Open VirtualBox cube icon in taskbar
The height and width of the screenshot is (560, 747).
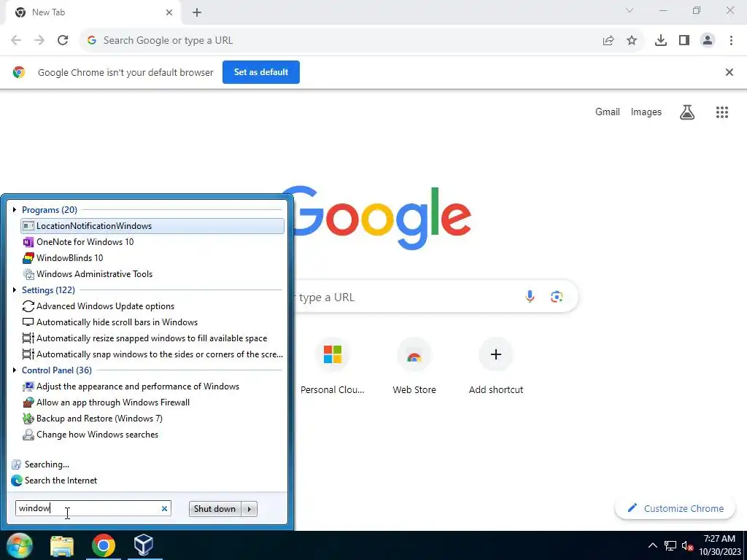144,545
